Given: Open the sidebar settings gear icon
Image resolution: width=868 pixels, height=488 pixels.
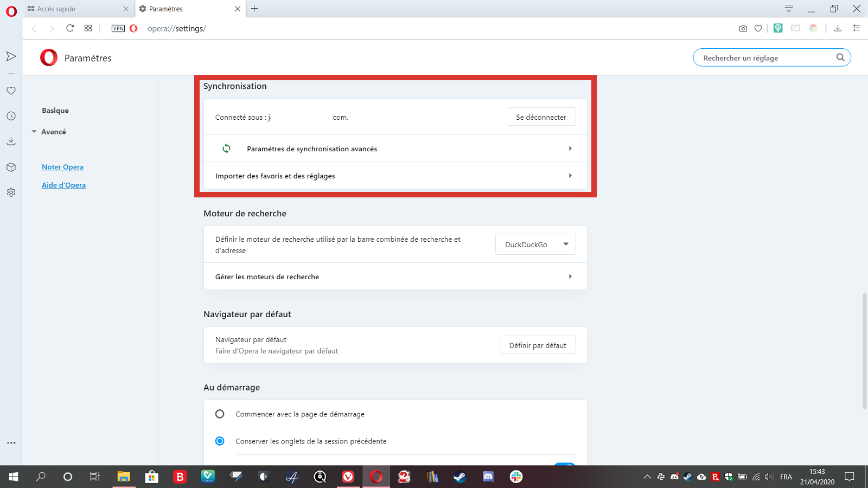Looking at the screenshot, I should point(11,192).
